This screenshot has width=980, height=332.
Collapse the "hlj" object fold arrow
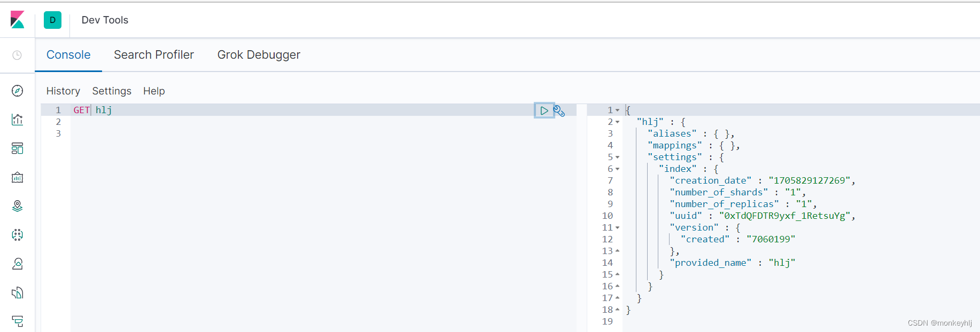pos(618,122)
